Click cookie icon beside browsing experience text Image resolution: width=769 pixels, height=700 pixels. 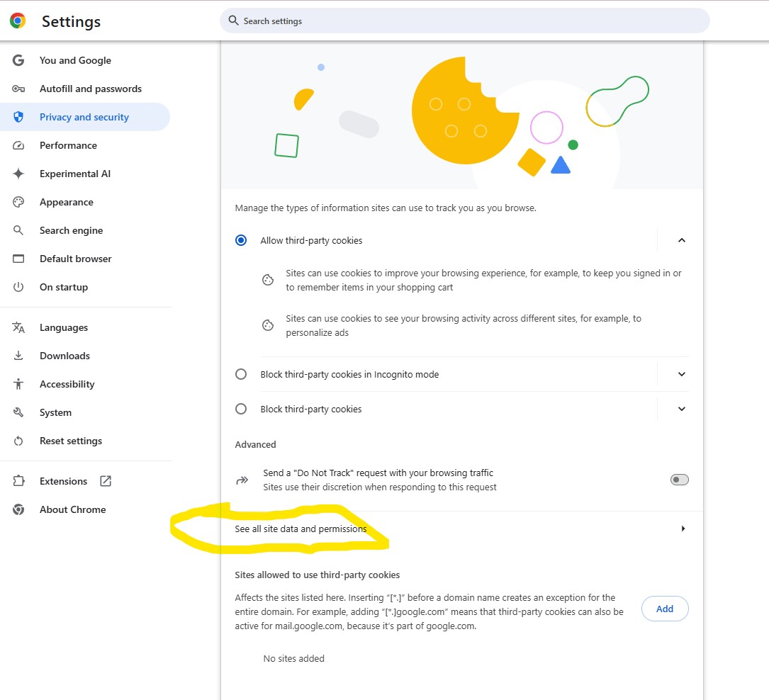(x=268, y=280)
